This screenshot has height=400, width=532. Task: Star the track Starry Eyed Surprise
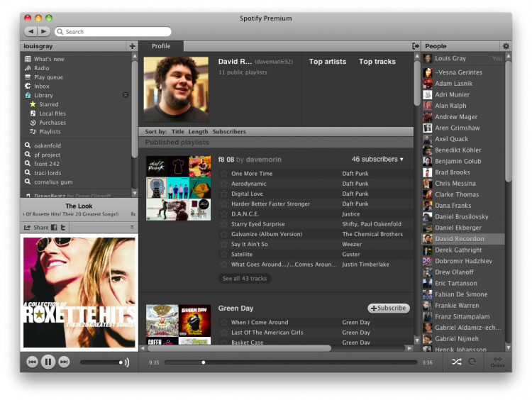tap(223, 224)
